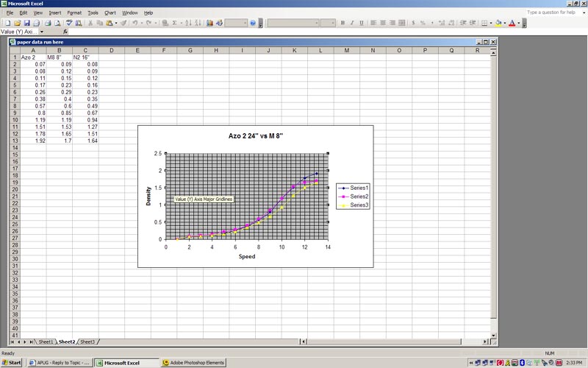588x368 pixels.
Task: Click the Center alignment icon
Action: (382, 23)
